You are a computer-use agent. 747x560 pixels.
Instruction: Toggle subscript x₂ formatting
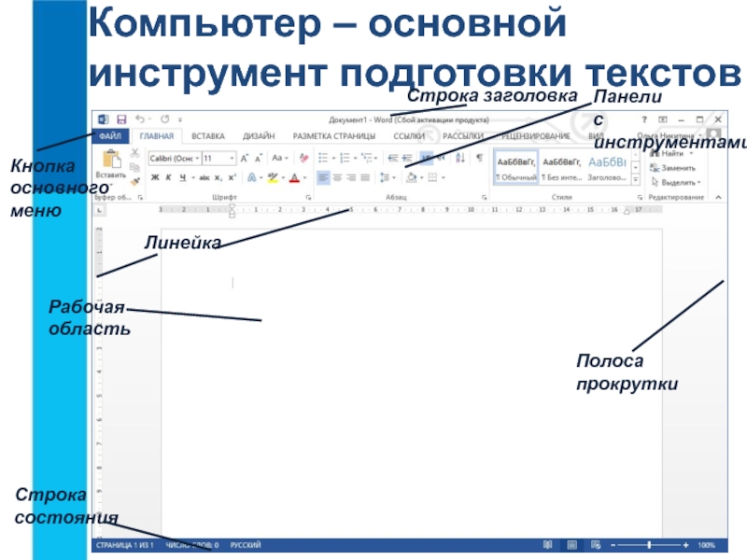pyautogui.click(x=218, y=177)
